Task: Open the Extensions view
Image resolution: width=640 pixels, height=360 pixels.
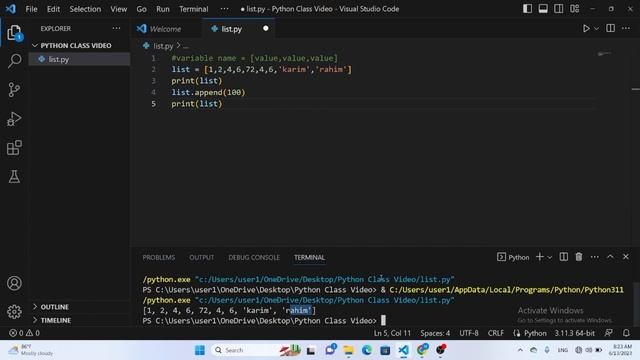Action: tap(14, 148)
